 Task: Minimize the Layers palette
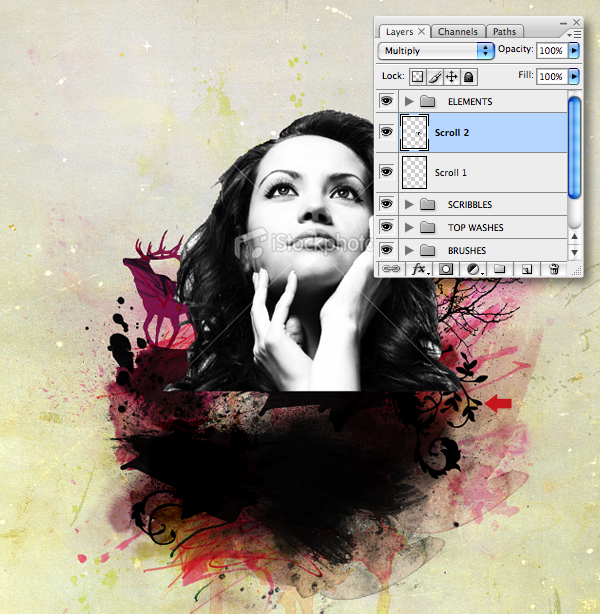pyautogui.click(x=563, y=23)
